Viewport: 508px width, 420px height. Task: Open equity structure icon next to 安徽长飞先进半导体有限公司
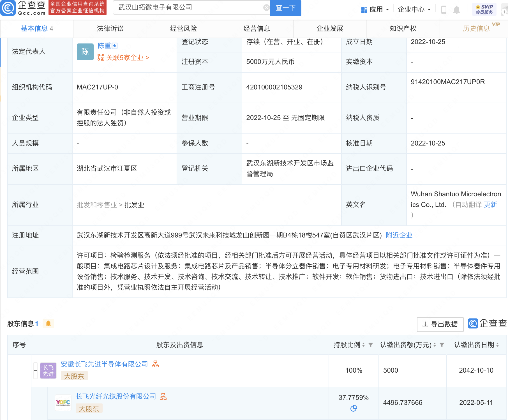[155, 364]
